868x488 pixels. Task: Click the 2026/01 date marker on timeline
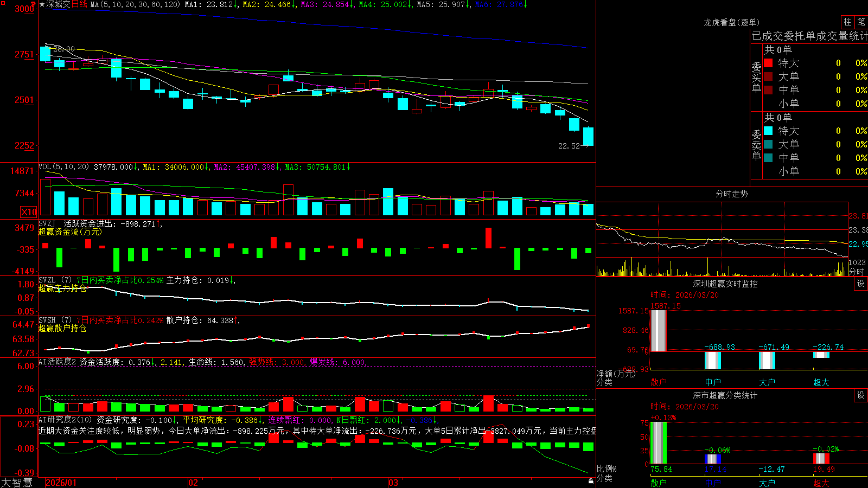[61, 483]
